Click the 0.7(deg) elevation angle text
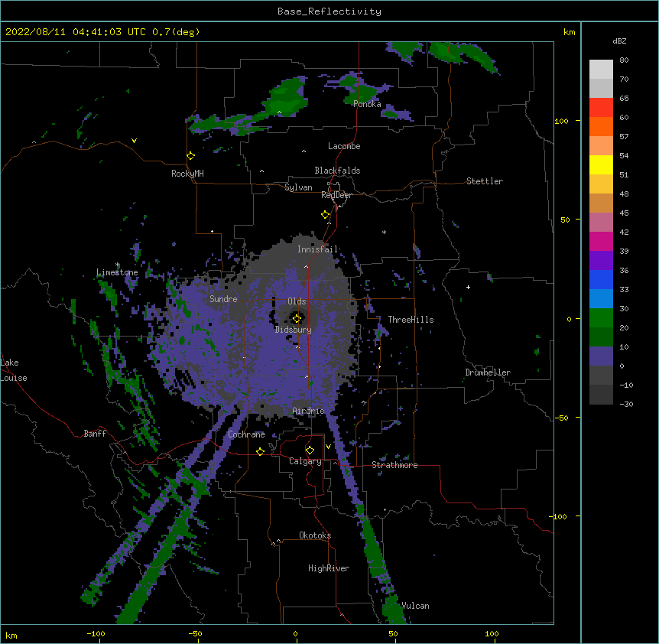This screenshot has height=644, width=659. point(176,32)
